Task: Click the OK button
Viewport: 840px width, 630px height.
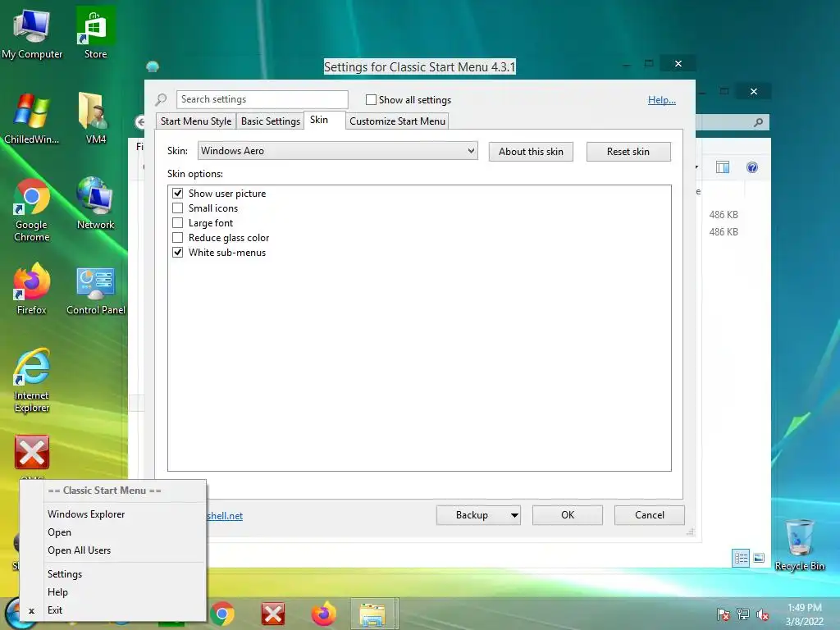Action: (x=568, y=515)
